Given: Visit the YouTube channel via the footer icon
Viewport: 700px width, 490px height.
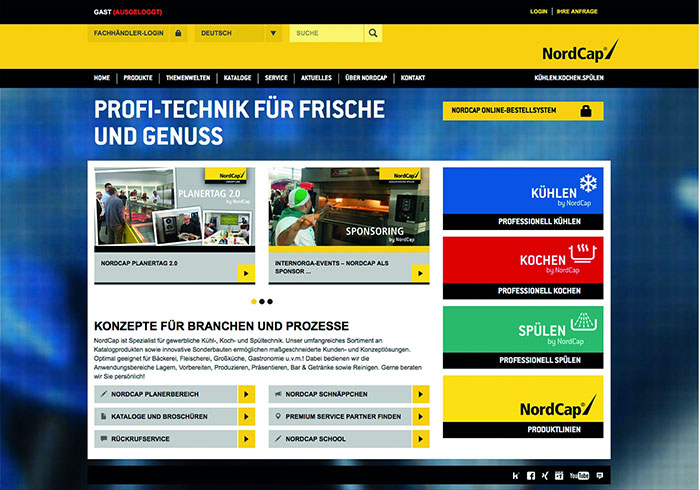Looking at the screenshot, I should click(578, 475).
